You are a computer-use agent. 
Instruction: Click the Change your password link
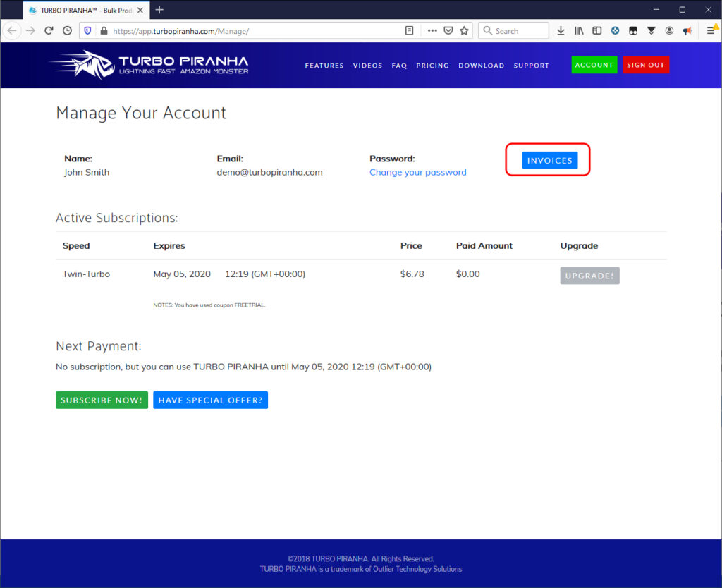(417, 172)
